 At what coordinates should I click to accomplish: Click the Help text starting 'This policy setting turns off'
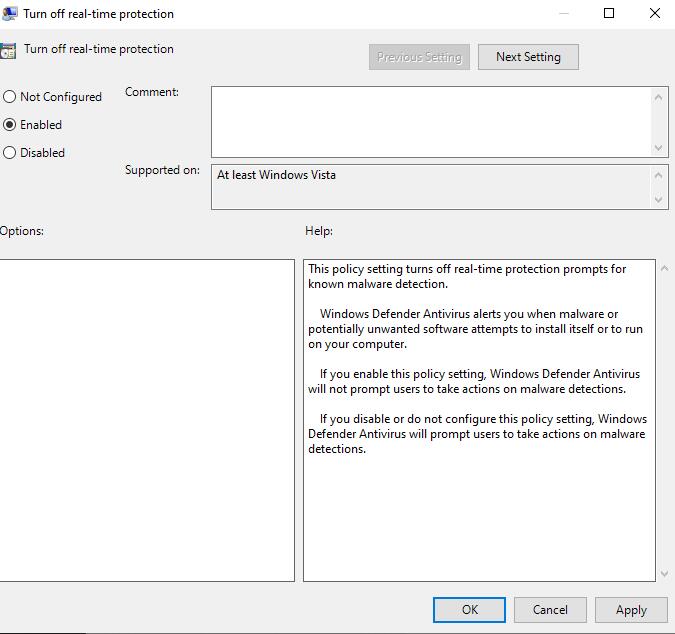coord(467,276)
